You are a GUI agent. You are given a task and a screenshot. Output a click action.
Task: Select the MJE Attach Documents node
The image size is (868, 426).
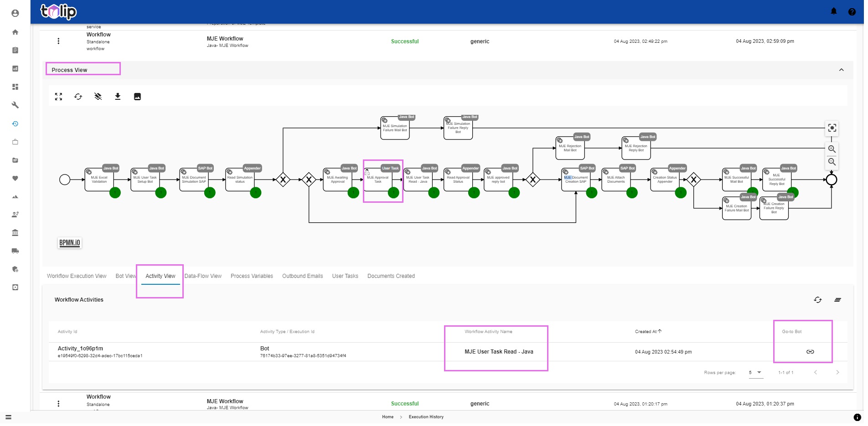tap(616, 180)
